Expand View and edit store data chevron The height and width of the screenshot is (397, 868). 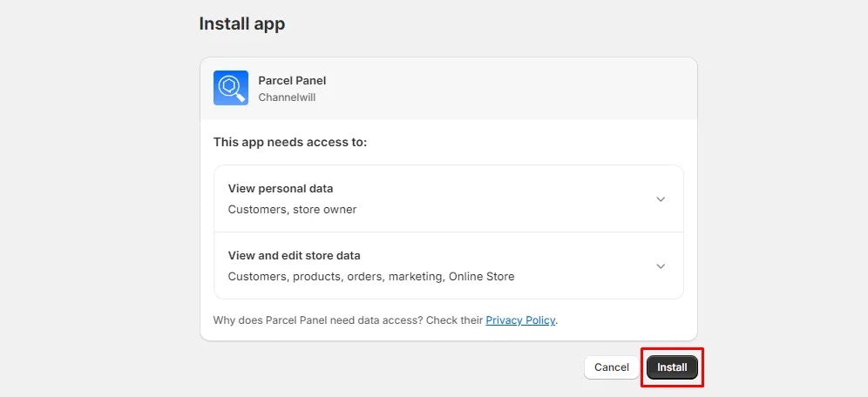[661, 266]
